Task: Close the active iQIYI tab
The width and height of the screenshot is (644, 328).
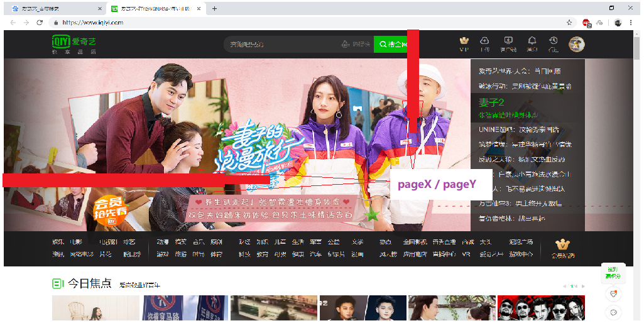Action: (199, 9)
